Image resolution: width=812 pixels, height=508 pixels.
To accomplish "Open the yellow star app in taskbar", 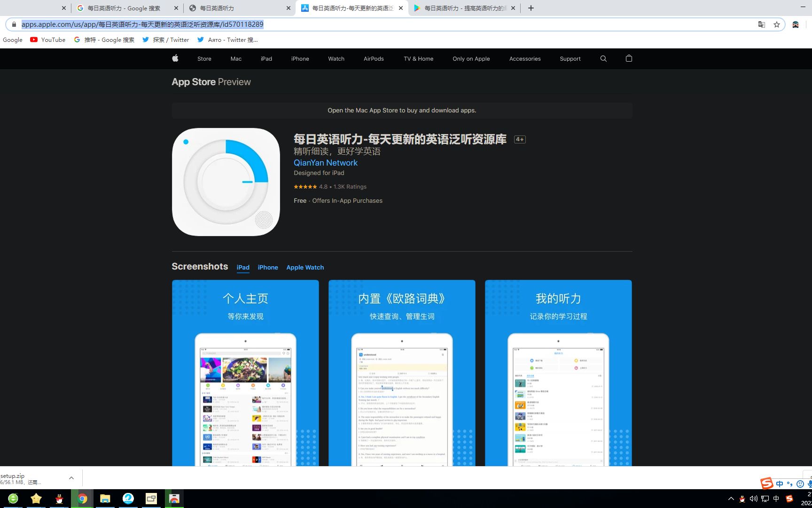I will 36,499.
